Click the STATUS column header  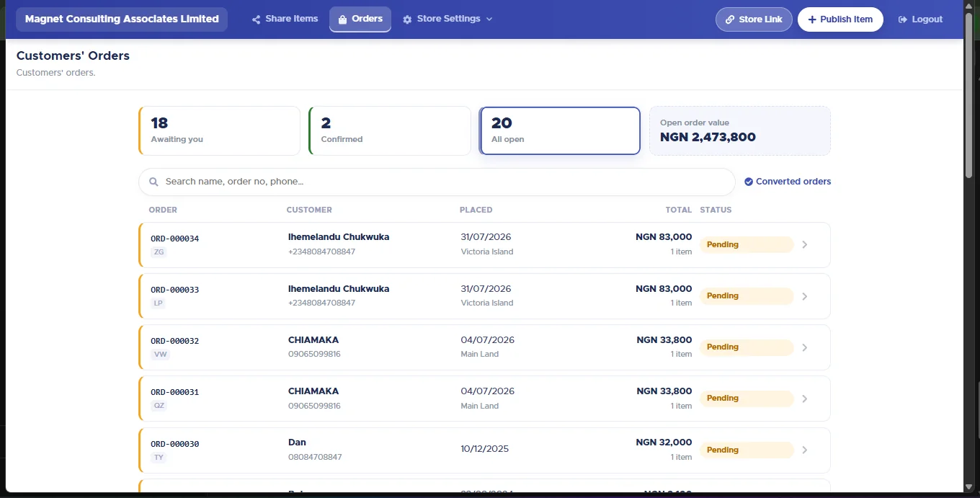click(x=716, y=210)
